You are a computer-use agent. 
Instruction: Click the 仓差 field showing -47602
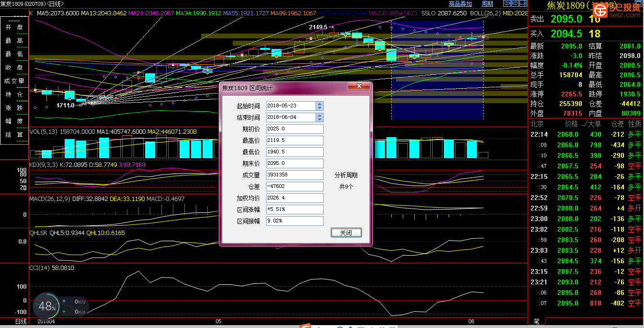pos(295,187)
